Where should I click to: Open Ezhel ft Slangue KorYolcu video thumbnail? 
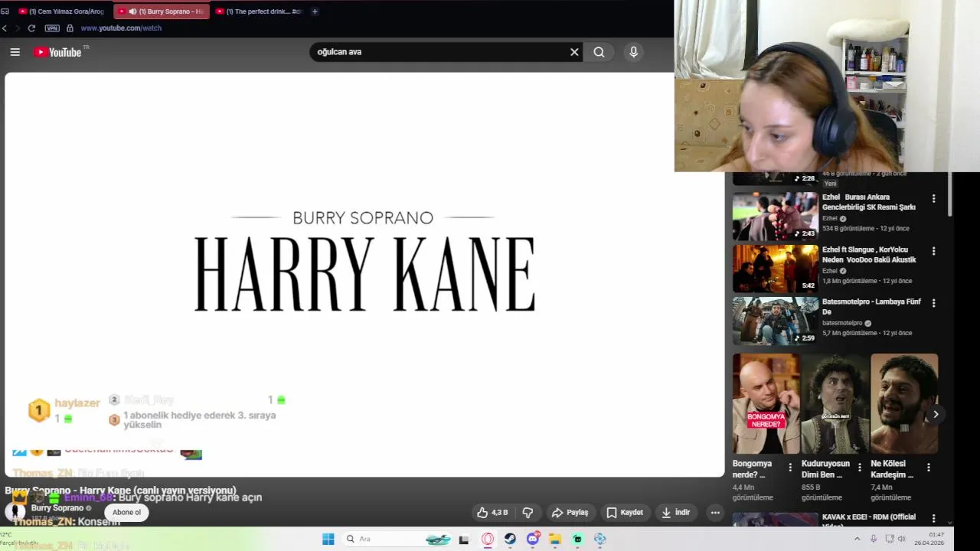coord(775,268)
